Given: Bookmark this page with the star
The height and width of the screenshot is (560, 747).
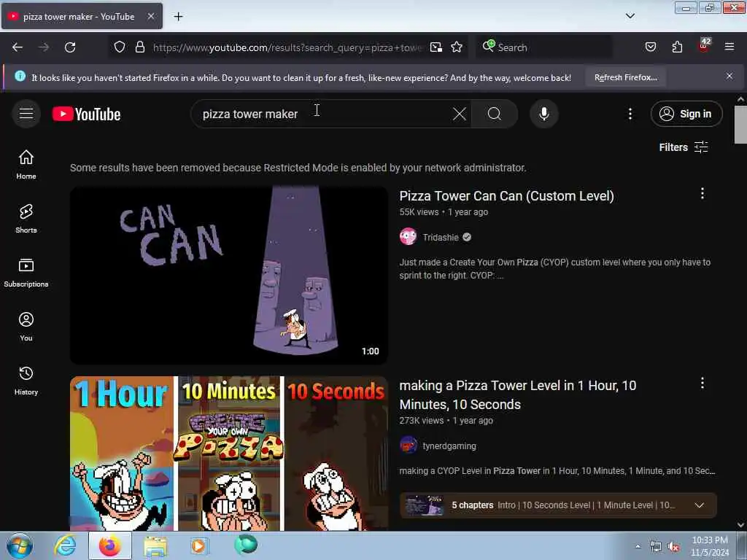Looking at the screenshot, I should [x=457, y=47].
